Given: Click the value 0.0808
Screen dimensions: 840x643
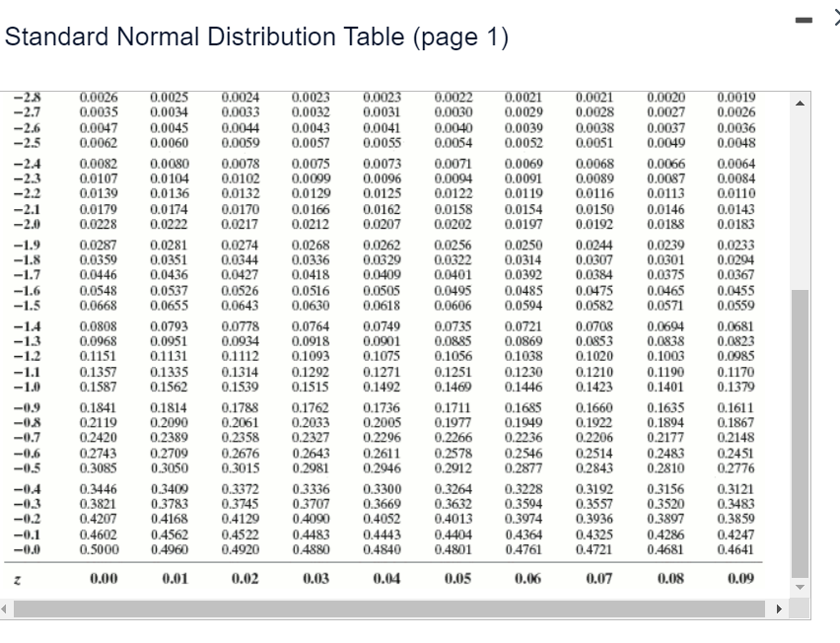Looking at the screenshot, I should click(99, 326).
